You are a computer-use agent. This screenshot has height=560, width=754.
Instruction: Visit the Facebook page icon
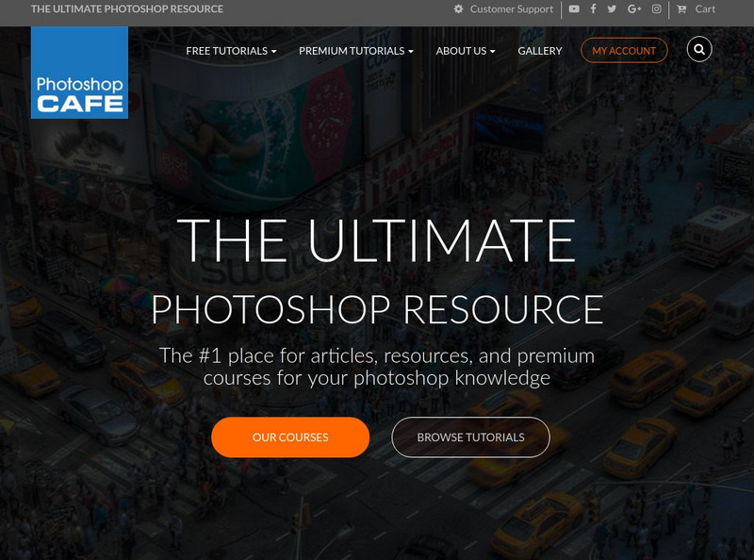594,8
